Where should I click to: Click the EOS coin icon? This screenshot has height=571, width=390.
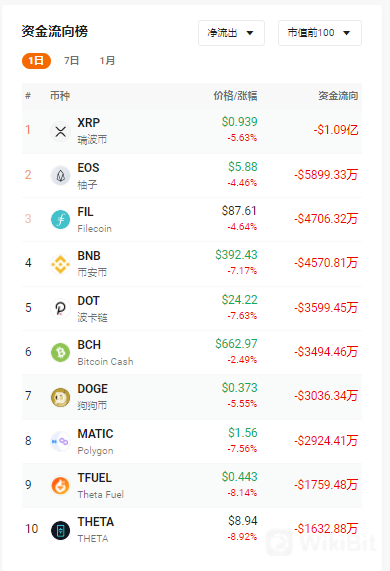coord(60,176)
